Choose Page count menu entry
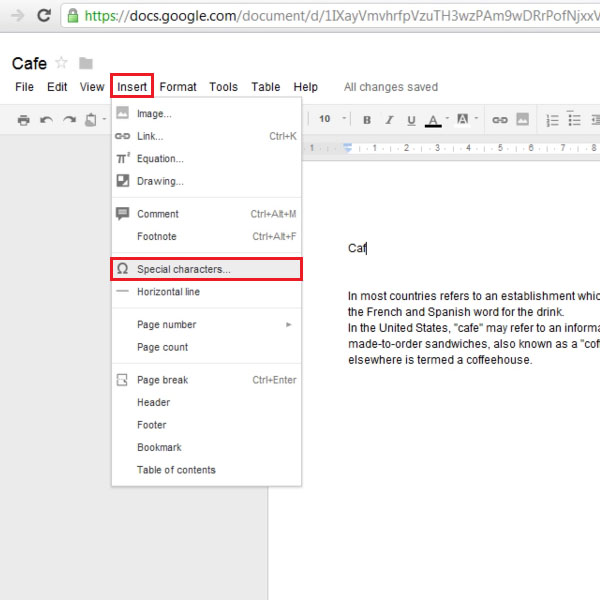 [207, 347]
